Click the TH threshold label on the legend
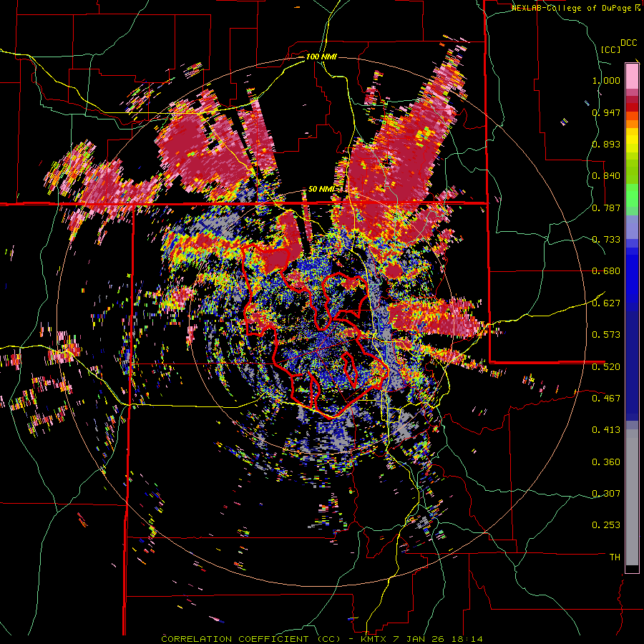Viewport: 644px width, 644px height. pyautogui.click(x=615, y=557)
